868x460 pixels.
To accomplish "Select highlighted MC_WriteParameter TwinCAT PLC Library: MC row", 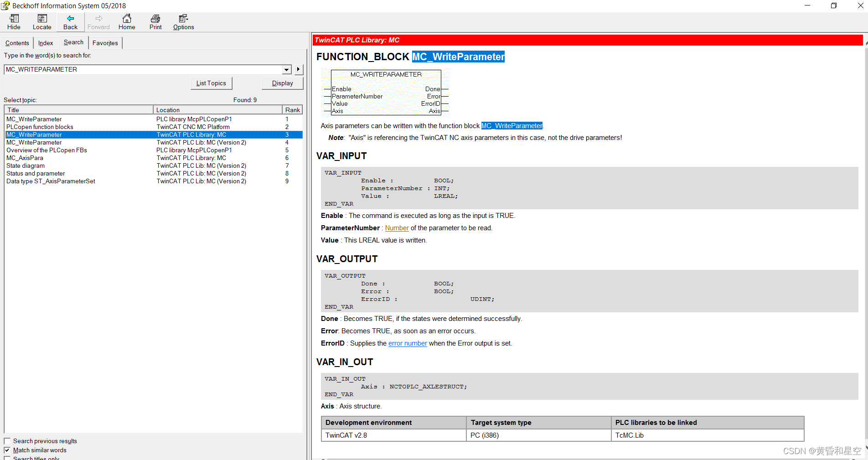I will 154,134.
